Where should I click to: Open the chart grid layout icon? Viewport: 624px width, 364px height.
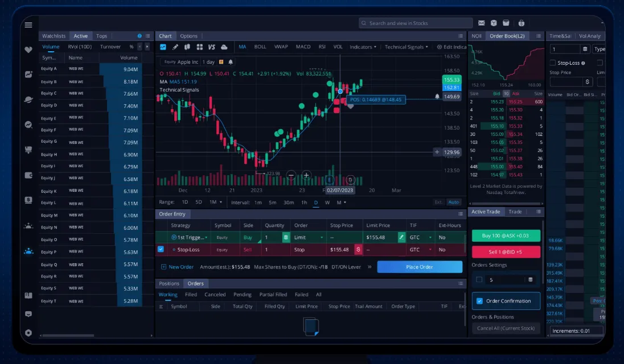coord(199,47)
